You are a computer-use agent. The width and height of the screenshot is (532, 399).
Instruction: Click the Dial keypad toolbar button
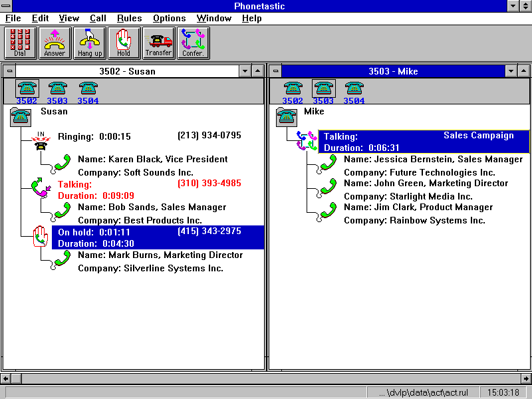[21, 43]
